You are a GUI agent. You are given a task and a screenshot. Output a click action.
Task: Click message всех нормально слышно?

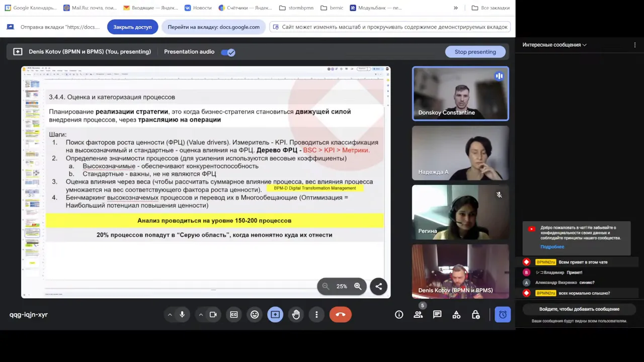point(584,293)
